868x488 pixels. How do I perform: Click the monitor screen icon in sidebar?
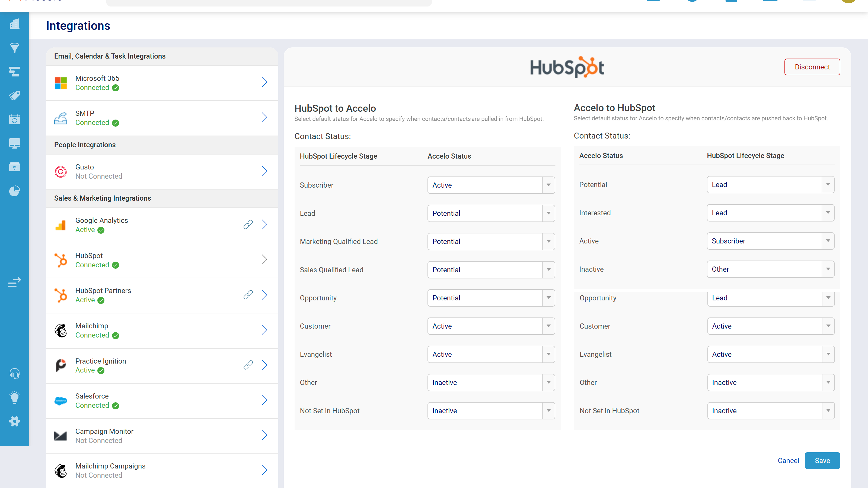pyautogui.click(x=14, y=143)
